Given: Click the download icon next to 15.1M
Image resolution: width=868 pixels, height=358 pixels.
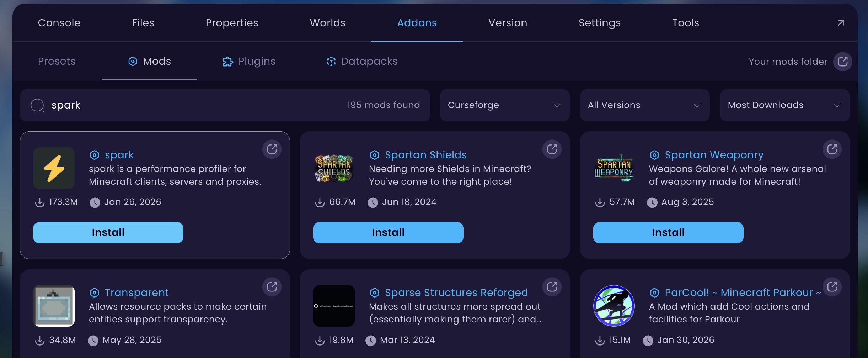Looking at the screenshot, I should 600,340.
